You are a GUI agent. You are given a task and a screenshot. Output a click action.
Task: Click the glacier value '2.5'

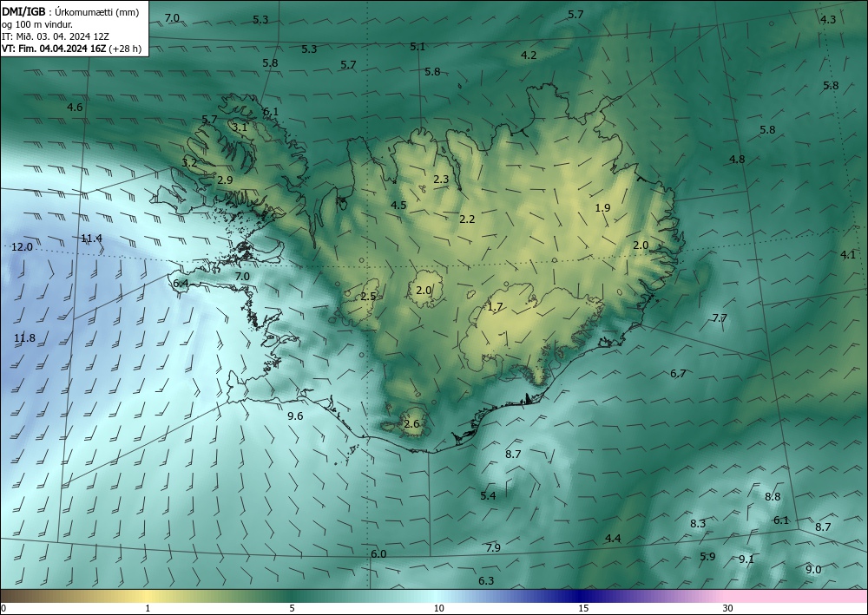pyautogui.click(x=368, y=297)
